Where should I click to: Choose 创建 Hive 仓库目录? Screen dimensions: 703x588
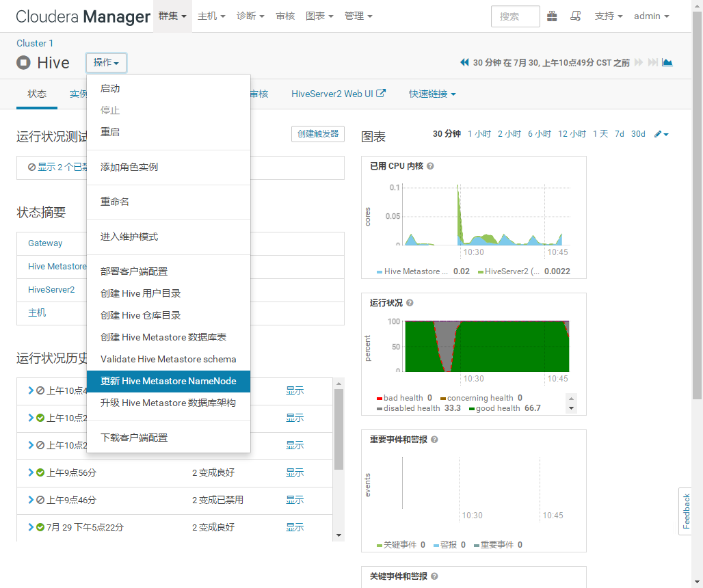(x=168, y=315)
